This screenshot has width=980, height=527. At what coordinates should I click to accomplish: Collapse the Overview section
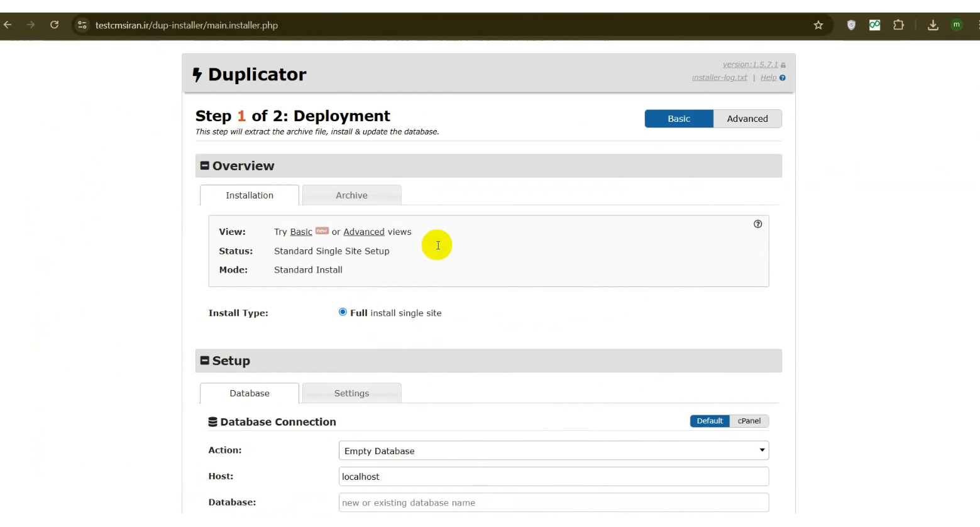[x=205, y=166]
